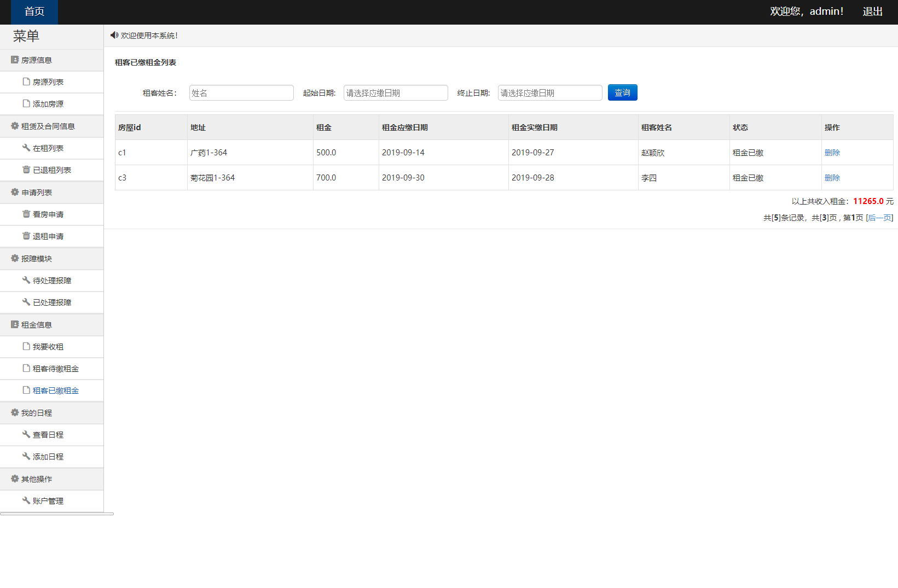Open 租客待缴租金 from the sidebar
Viewport: 898px width, 588px height.
(x=55, y=369)
